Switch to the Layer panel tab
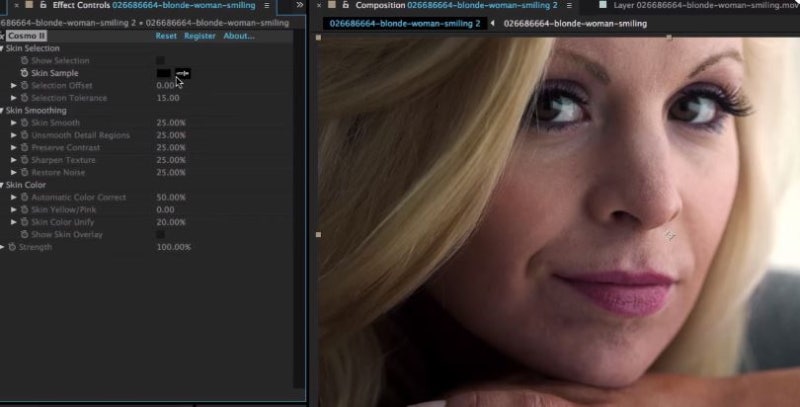800x407 pixels. [x=706, y=5]
